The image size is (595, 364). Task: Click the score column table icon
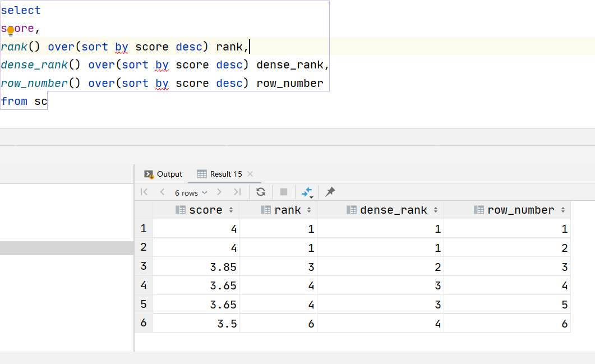(x=181, y=210)
